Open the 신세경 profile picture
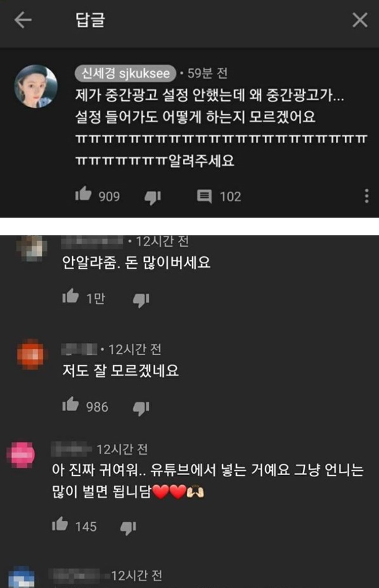The image size is (379, 588). point(36,86)
